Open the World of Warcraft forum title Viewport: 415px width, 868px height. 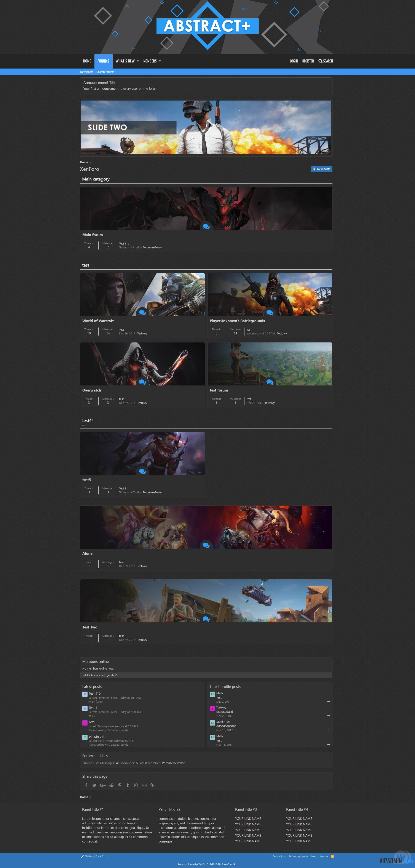pos(98,321)
